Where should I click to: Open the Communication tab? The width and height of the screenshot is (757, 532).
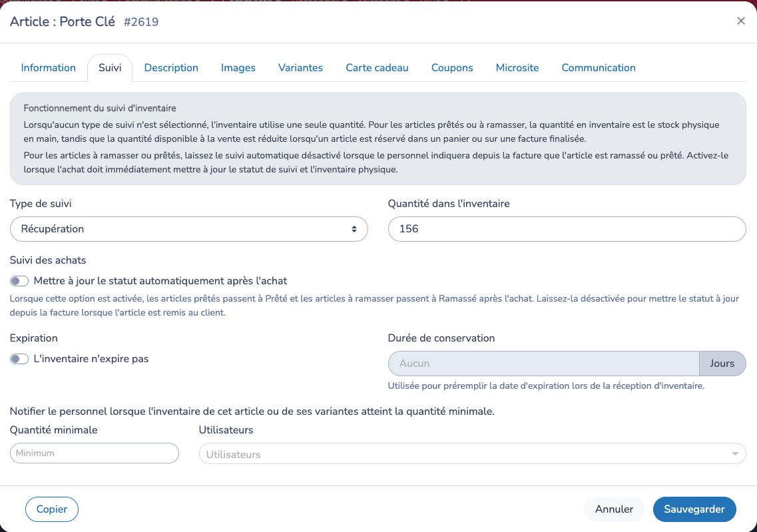click(598, 68)
